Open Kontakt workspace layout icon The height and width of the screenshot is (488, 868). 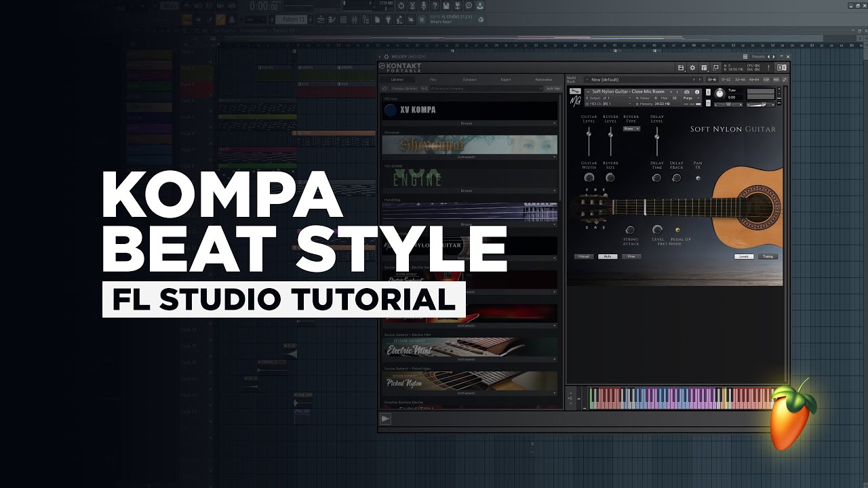point(704,68)
